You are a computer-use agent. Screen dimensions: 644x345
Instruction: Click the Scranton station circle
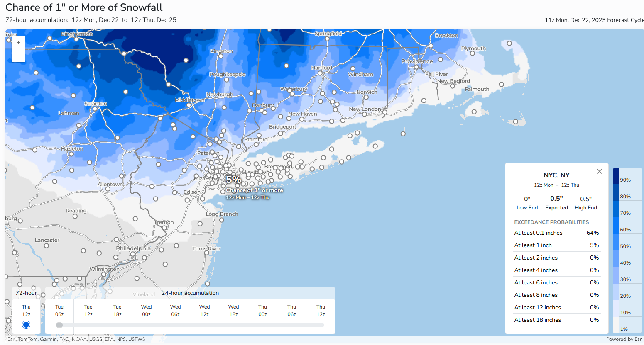[x=95, y=109]
